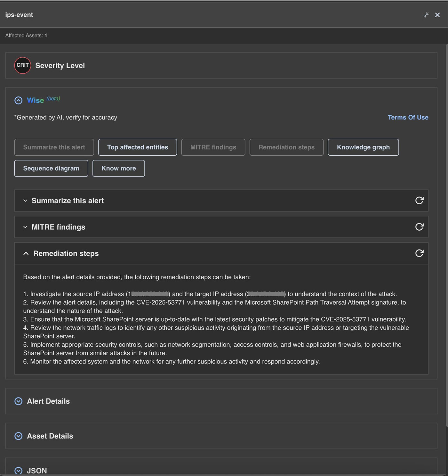Expand the MITRE findings accordion
This screenshot has height=476, width=448.
tap(221, 227)
